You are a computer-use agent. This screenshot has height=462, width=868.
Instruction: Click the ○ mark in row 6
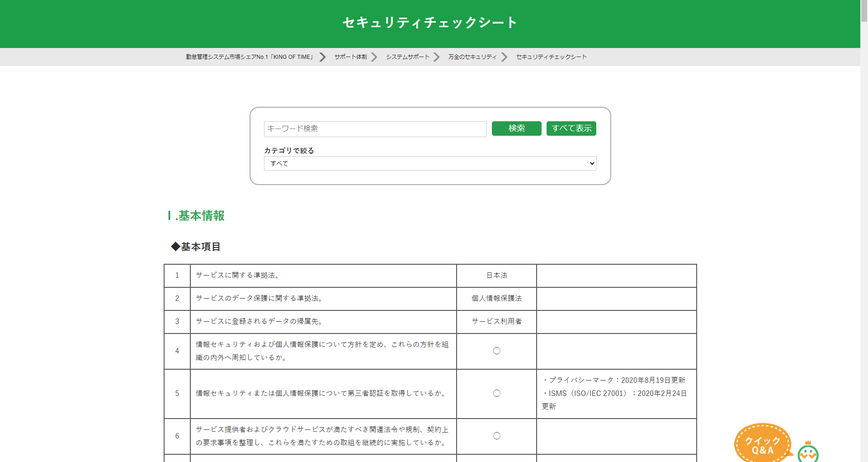tap(497, 436)
